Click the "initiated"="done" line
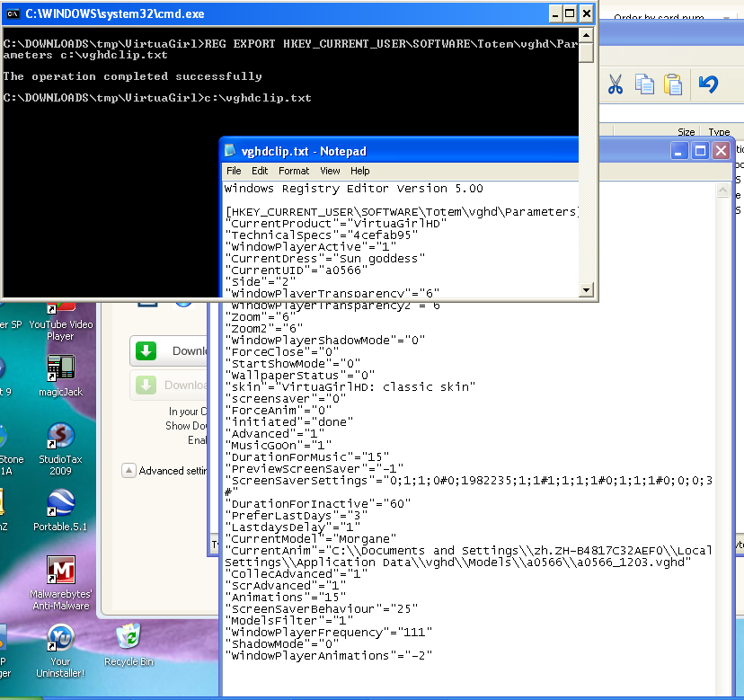The width and height of the screenshot is (744, 700). tap(289, 422)
